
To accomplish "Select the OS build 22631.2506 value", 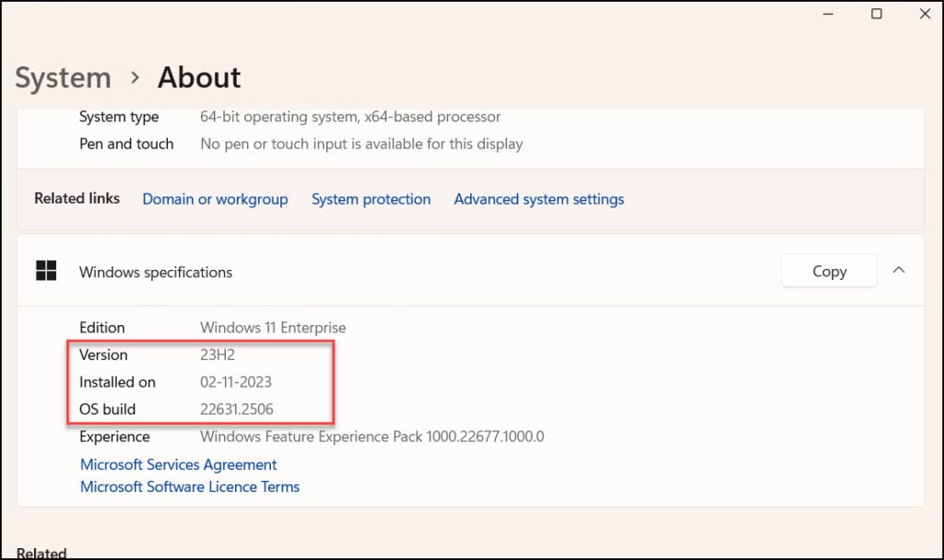I will click(x=237, y=409).
